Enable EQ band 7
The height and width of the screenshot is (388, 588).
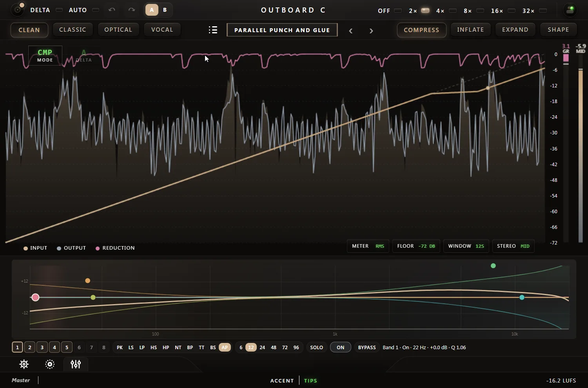(91, 347)
